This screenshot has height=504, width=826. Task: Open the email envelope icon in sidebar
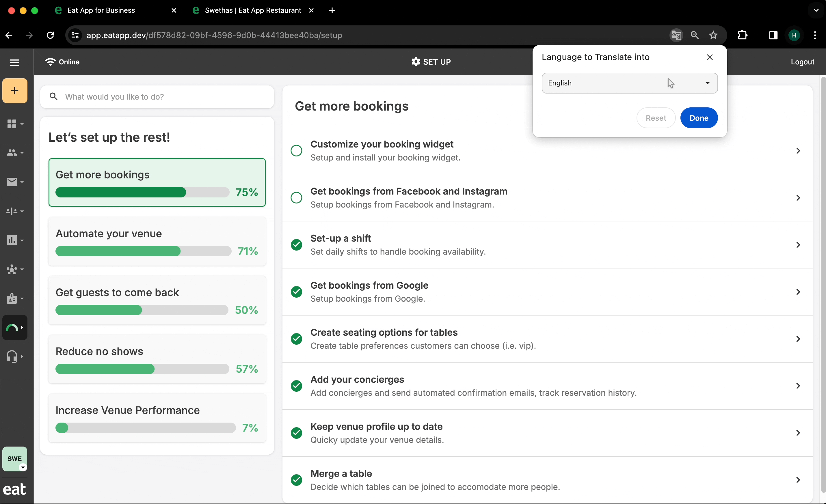12,182
